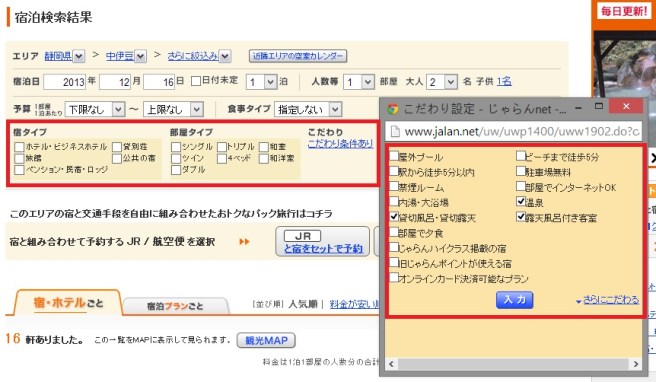Toggle the 日付未定 checkbox
The image size is (656, 382).
tap(195, 81)
